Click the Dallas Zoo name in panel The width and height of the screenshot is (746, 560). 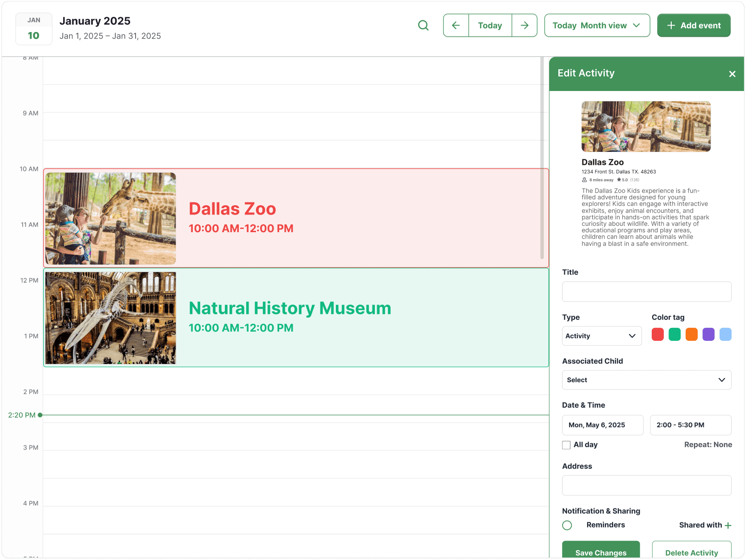pos(602,162)
